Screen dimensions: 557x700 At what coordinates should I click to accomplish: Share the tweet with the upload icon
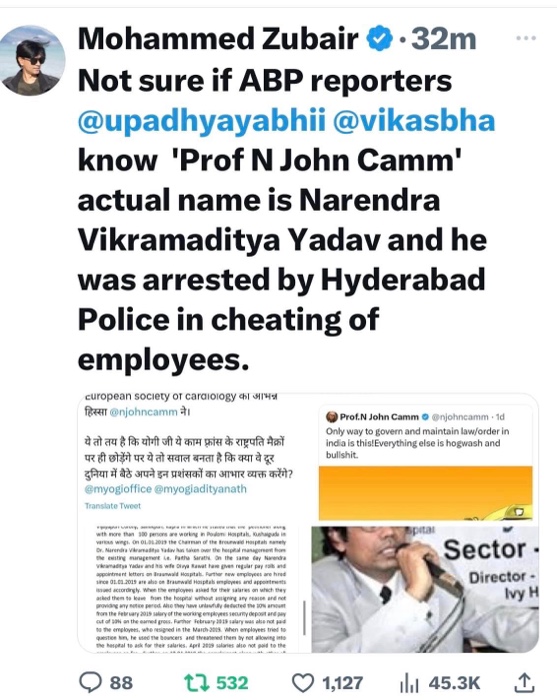click(524, 683)
